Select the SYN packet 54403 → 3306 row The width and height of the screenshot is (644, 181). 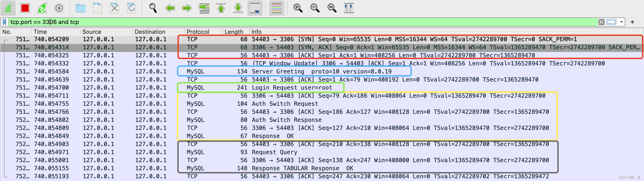[322, 39]
